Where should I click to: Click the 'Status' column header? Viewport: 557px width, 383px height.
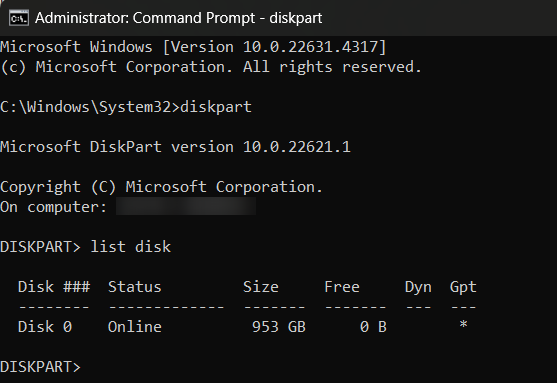point(135,287)
